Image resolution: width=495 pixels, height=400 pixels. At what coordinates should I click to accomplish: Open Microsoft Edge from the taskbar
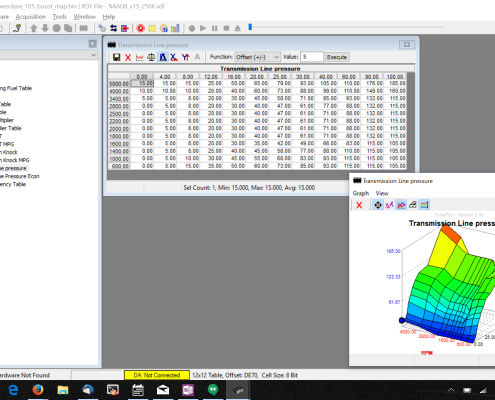click(x=13, y=390)
